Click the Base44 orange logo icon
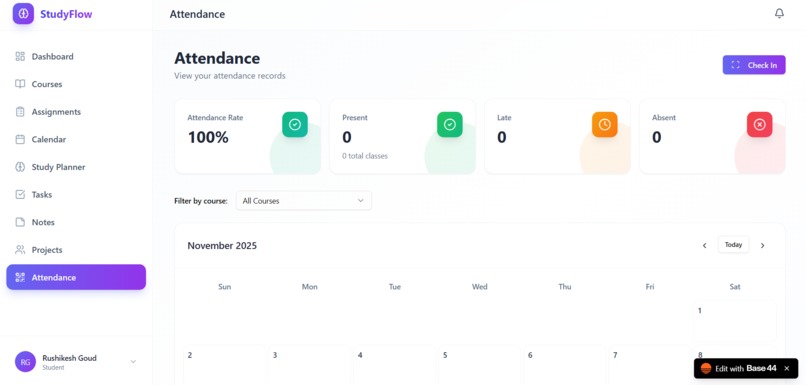 point(706,369)
